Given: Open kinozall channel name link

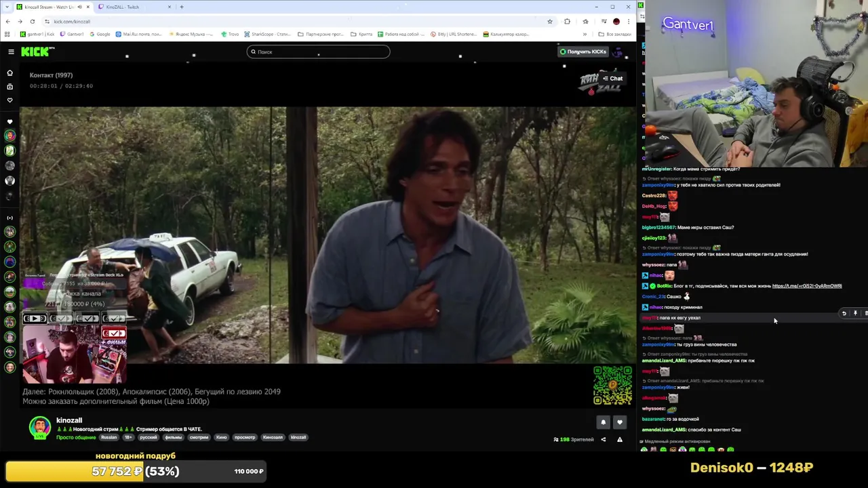Looking at the screenshot, I should coord(69,420).
